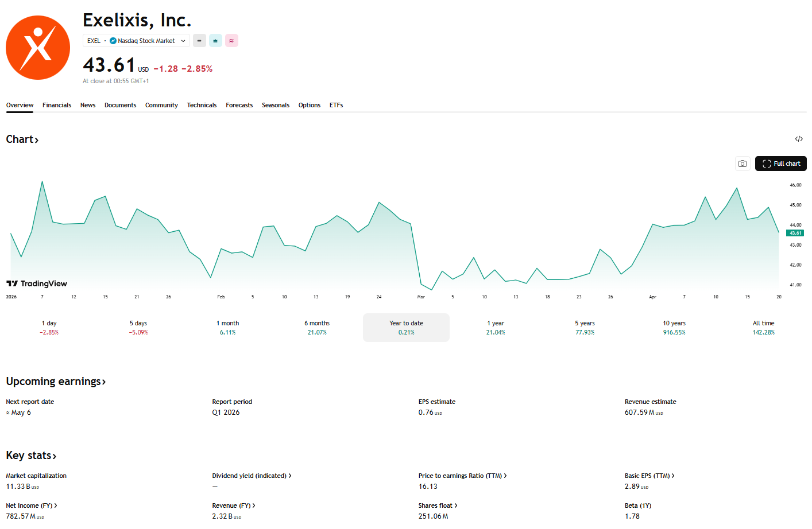The height and width of the screenshot is (529, 812).
Task: View the Seasonals tab
Action: point(276,105)
